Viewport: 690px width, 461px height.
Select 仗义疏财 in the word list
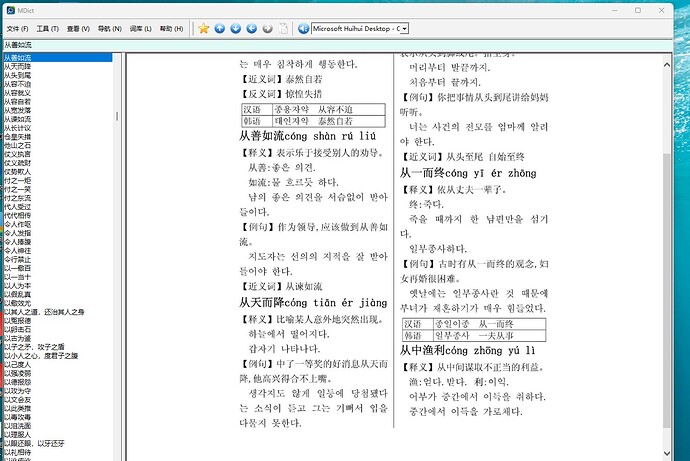click(x=18, y=163)
